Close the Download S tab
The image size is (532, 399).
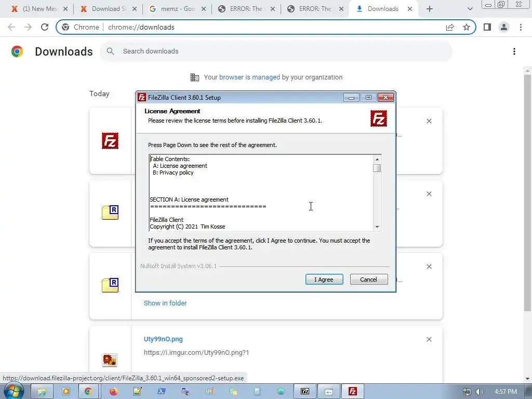click(135, 9)
